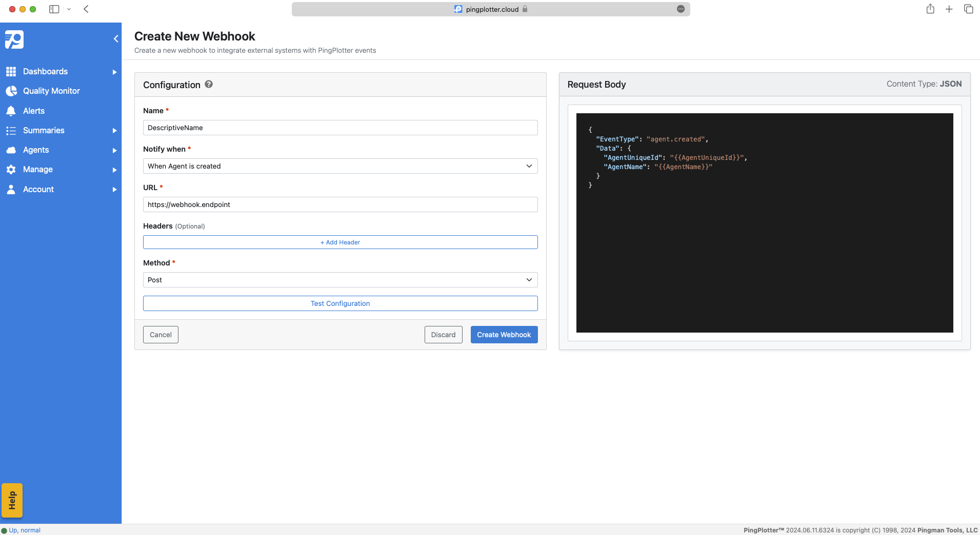Click the PingPlotter logo

tap(14, 39)
